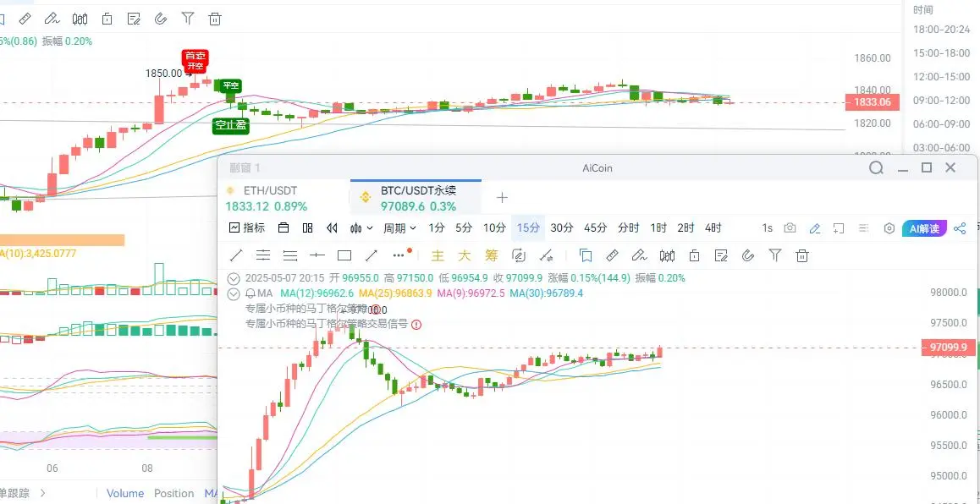Select the three-line parallel channel tool
The width and height of the screenshot is (980, 504).
(x=263, y=255)
